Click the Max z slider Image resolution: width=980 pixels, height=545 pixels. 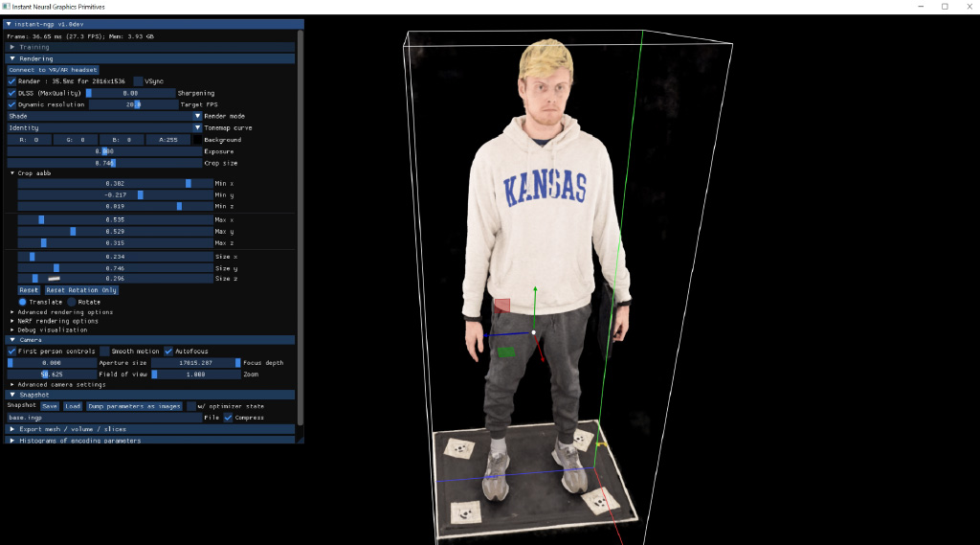pyautogui.click(x=115, y=242)
